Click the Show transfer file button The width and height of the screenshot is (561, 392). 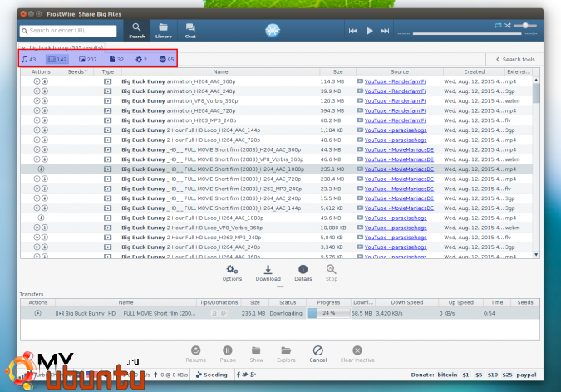[256, 354]
